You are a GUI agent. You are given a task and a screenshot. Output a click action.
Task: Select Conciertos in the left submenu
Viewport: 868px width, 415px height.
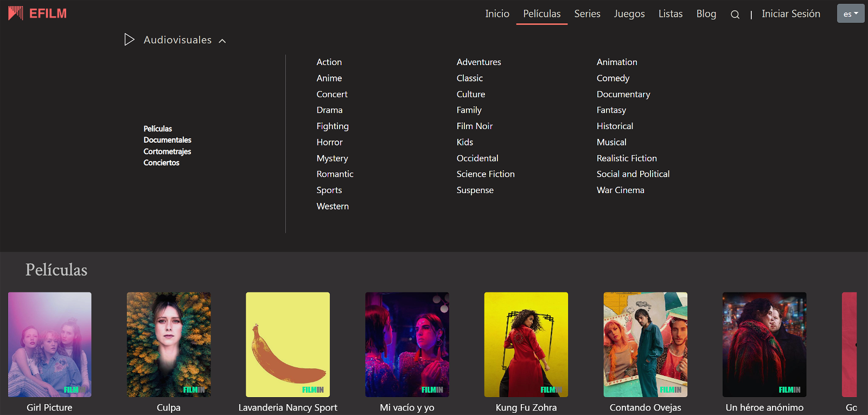click(x=161, y=163)
